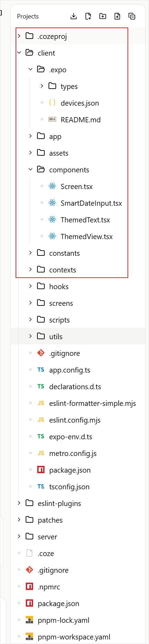Click the new file icon

[88, 16]
